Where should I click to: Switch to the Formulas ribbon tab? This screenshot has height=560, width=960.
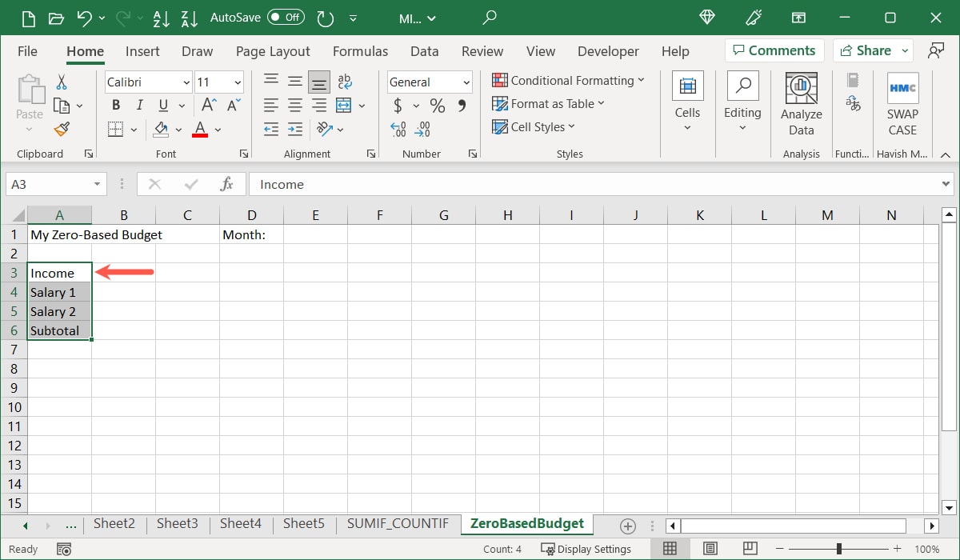pos(360,50)
